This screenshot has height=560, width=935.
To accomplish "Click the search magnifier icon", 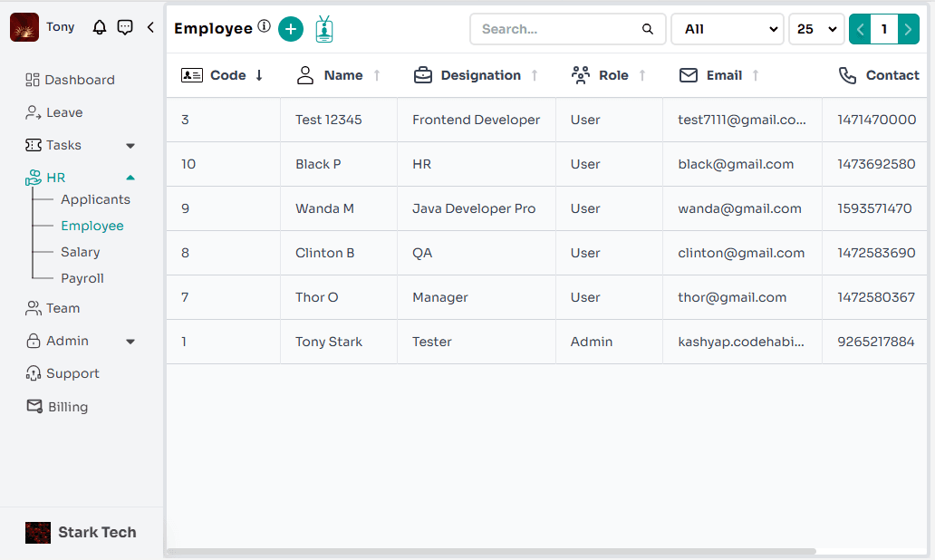I will pos(647,29).
